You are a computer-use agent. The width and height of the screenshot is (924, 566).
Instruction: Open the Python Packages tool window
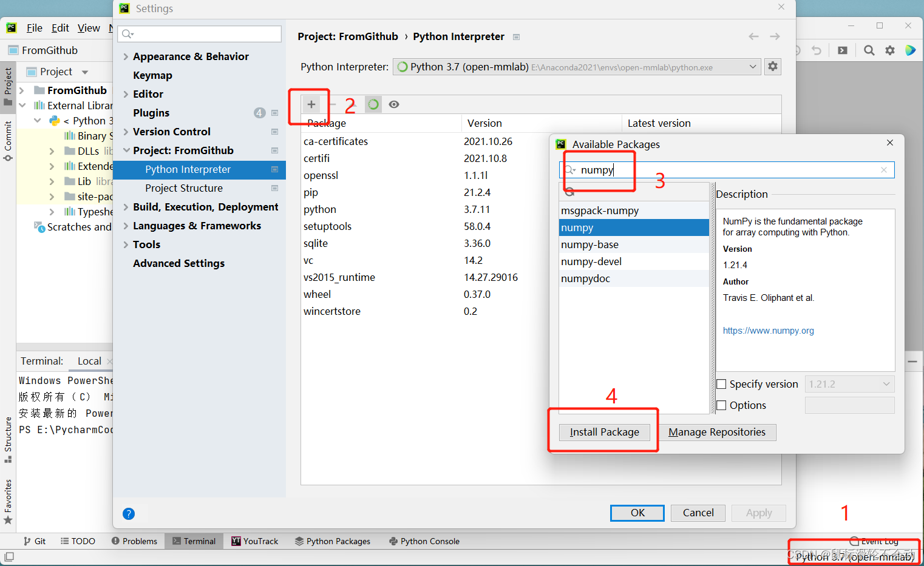coord(333,541)
